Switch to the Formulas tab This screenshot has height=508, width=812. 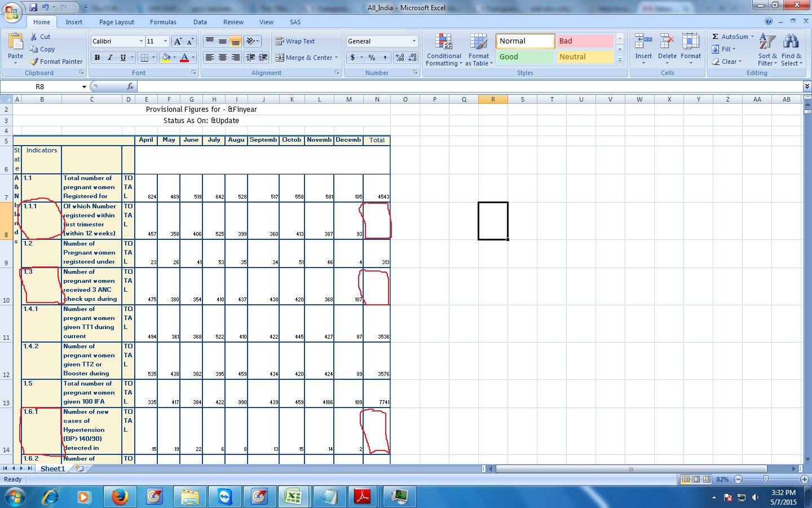tap(163, 22)
